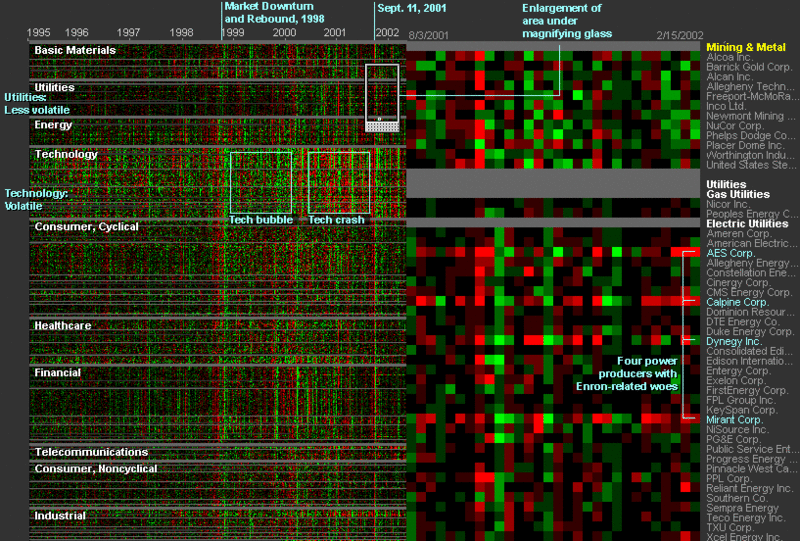Select the Basic Materials sector heading
800x541 pixels.
point(75,50)
